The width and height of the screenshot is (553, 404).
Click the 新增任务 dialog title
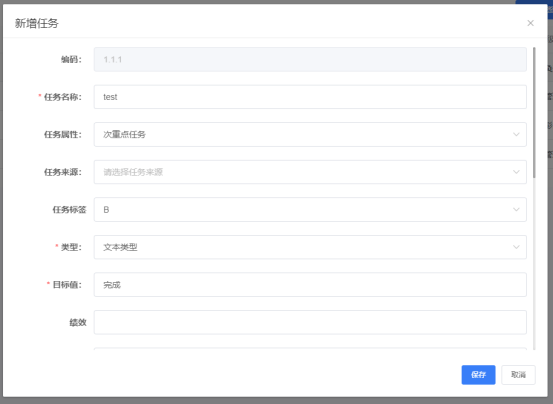pyautogui.click(x=37, y=23)
